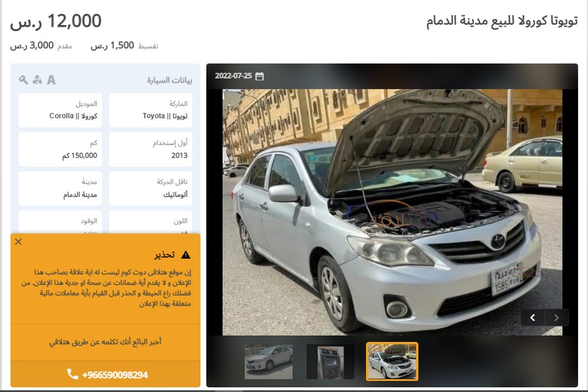This screenshot has height=392, width=588.
Task: Select the dashboard interior thumbnail
Action: [330, 362]
